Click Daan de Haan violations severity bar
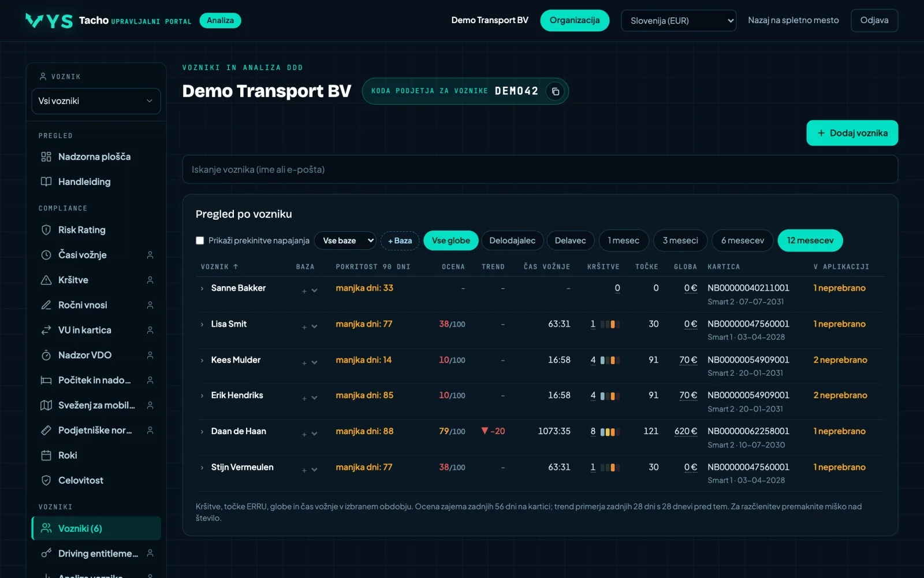 (609, 432)
